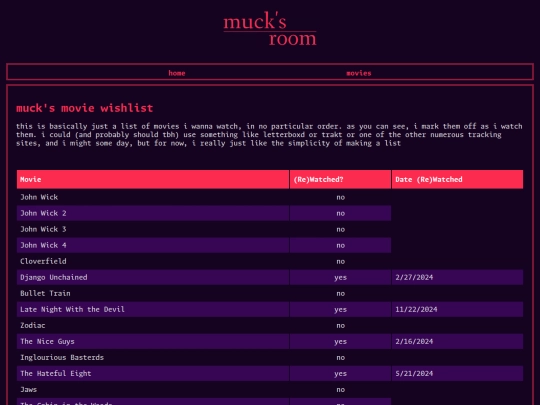Select the Jaws cell

point(153,390)
